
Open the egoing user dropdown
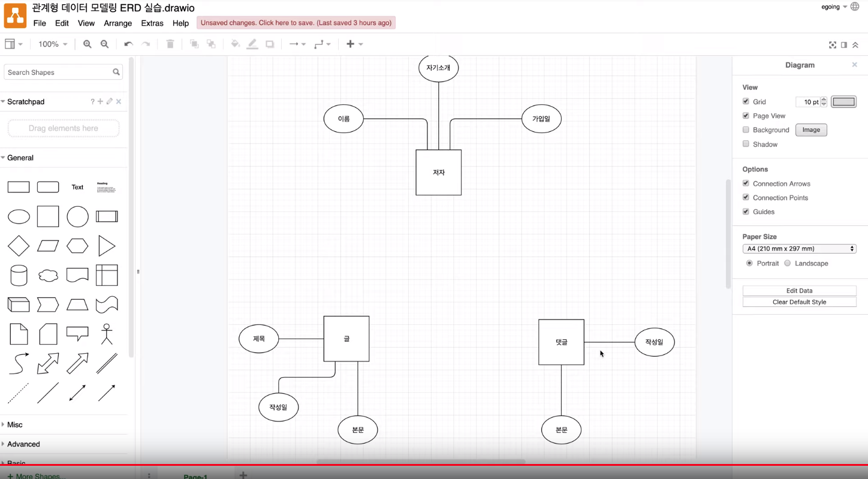click(834, 7)
